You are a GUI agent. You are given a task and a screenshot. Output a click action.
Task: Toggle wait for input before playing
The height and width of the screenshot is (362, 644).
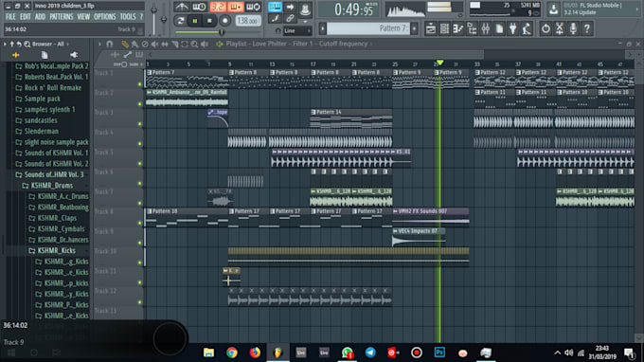click(x=199, y=7)
